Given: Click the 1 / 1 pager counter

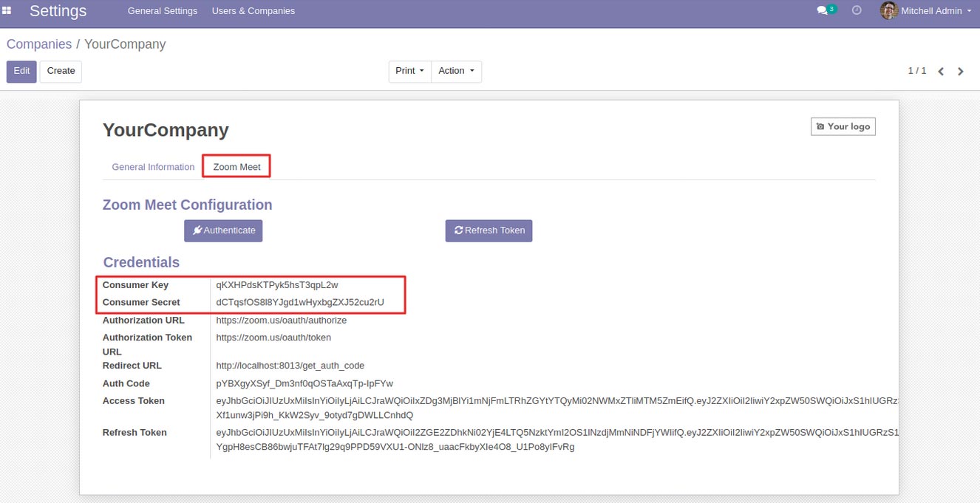Looking at the screenshot, I should point(917,71).
